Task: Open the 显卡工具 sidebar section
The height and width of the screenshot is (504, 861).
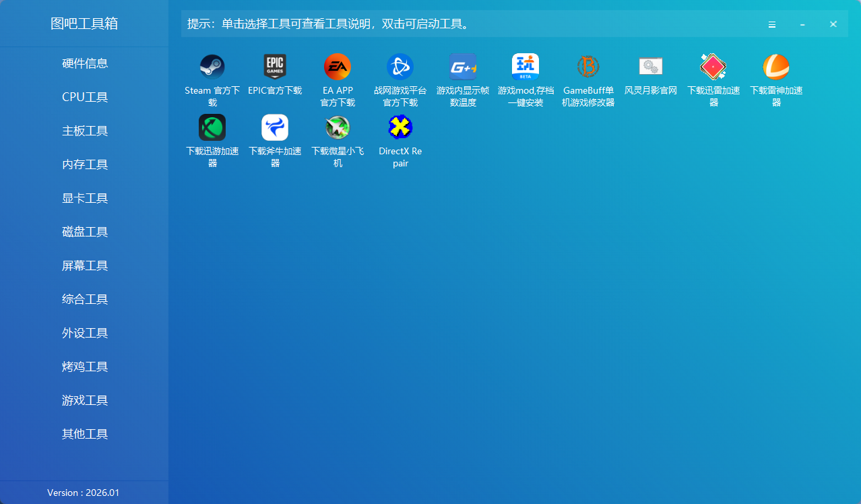Action: point(85,198)
